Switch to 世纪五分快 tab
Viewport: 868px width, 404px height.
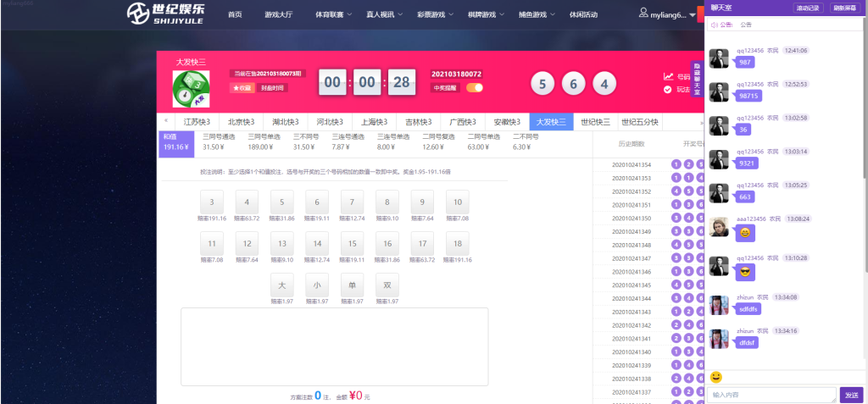[x=640, y=122]
